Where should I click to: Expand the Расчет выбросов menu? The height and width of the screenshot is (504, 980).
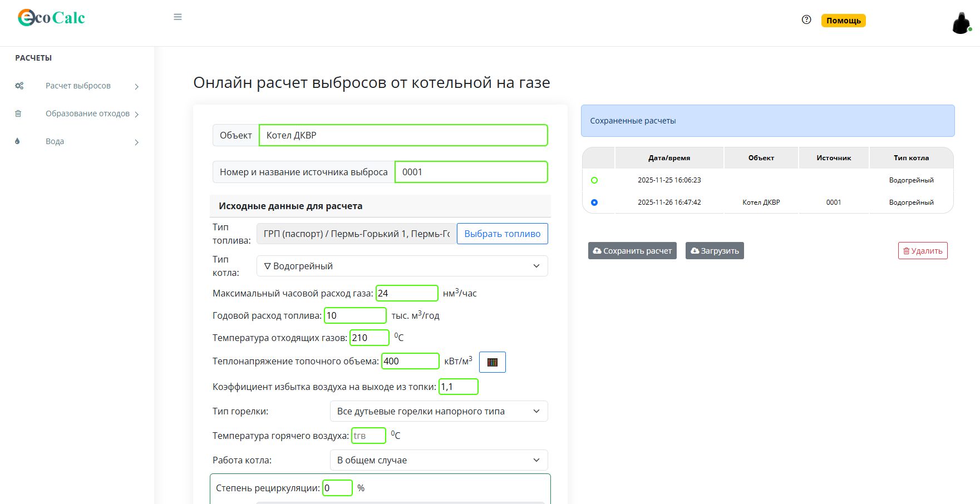point(78,86)
